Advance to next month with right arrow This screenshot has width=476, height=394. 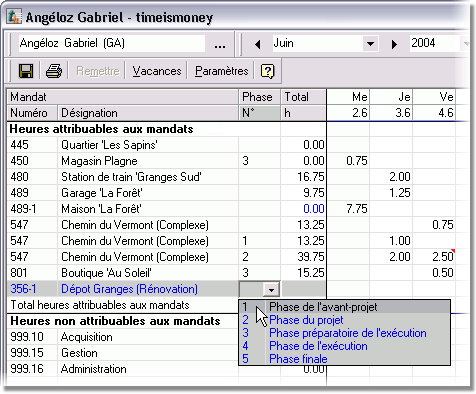point(394,44)
